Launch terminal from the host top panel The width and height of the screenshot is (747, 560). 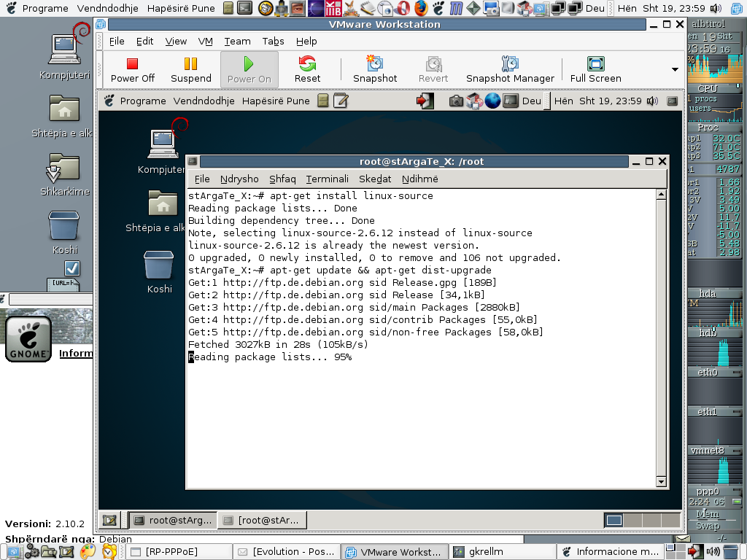(244, 8)
